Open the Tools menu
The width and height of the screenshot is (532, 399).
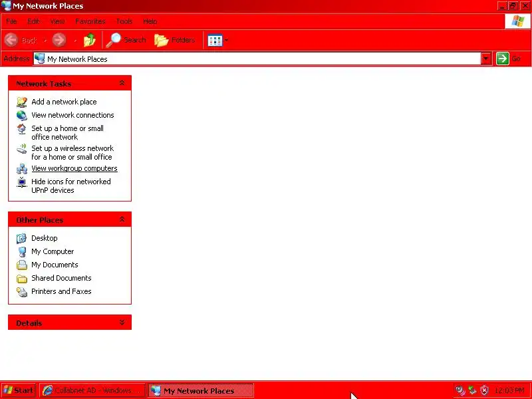124,21
